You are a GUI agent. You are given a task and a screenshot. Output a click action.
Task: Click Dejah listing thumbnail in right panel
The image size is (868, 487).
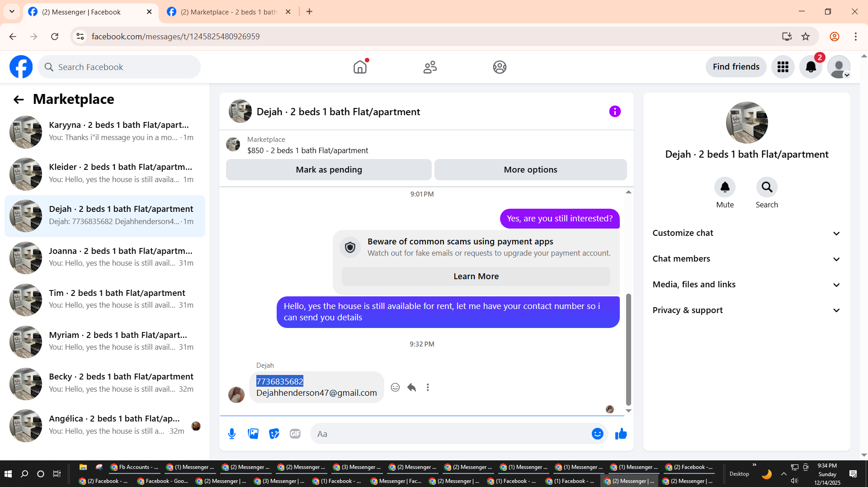pos(747,123)
